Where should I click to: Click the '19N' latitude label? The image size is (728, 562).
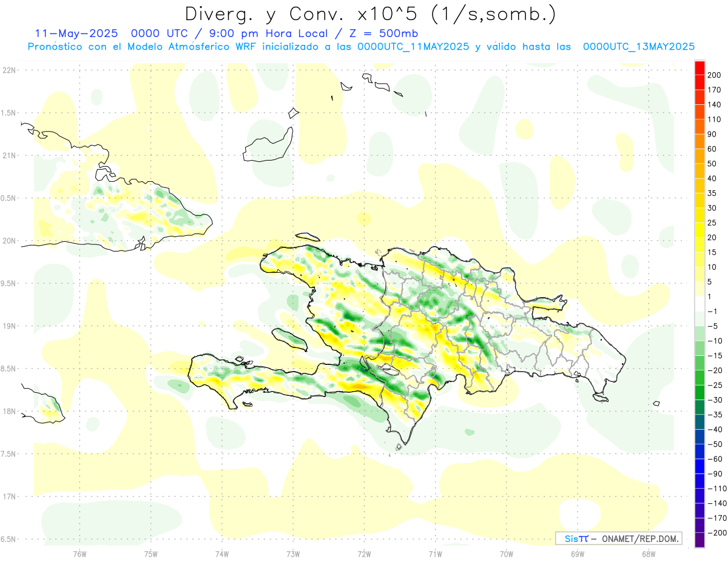(x=9, y=326)
